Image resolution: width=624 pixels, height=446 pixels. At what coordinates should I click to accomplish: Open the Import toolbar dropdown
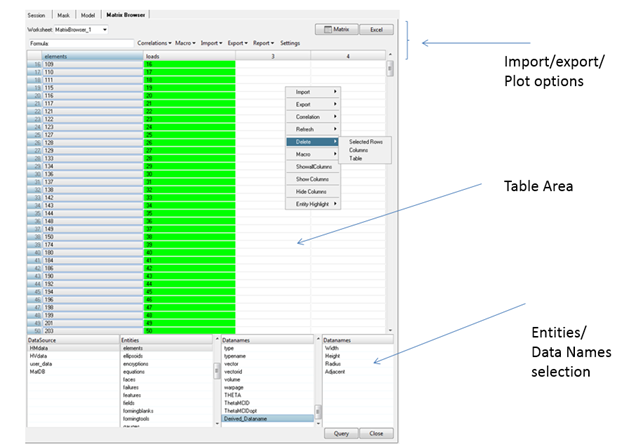211,43
